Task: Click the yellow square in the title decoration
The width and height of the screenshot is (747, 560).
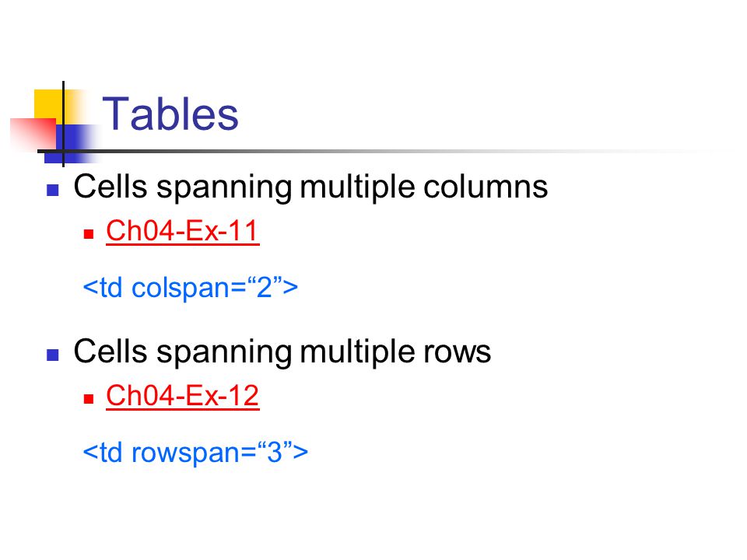Action: [x=49, y=104]
